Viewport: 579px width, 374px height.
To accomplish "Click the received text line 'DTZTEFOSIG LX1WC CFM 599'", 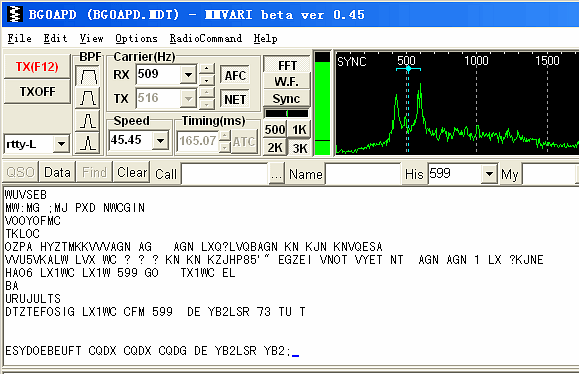I will [89, 312].
